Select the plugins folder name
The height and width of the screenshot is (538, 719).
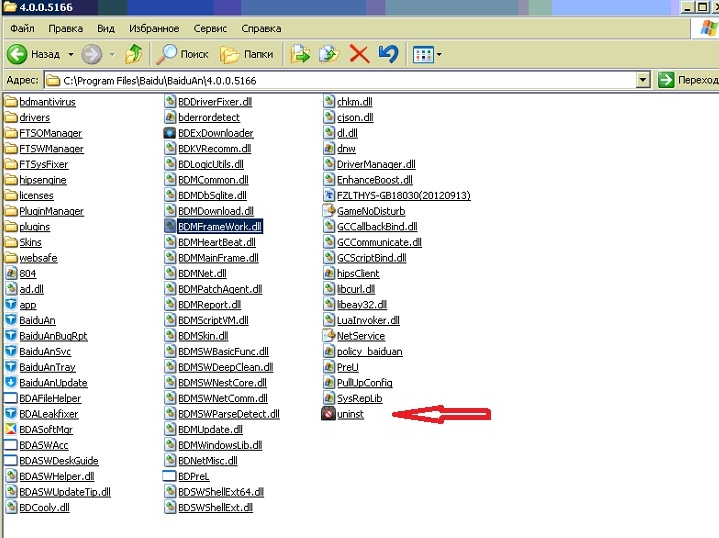[34, 227]
